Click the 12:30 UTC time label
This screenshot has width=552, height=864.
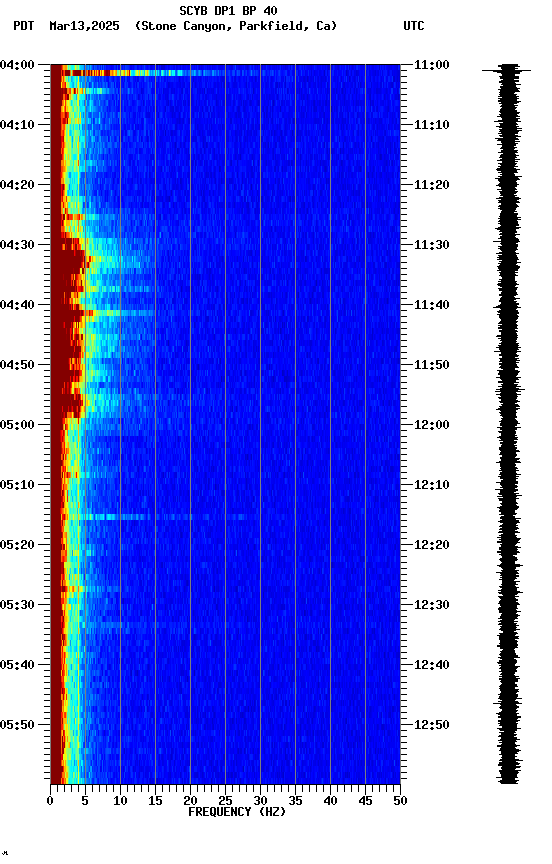[x=431, y=605]
